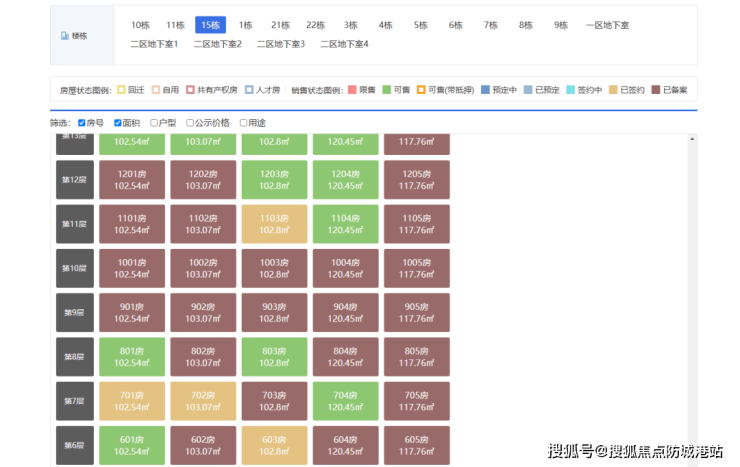Click the 第9层 floor label
740x467 pixels.
tap(75, 313)
